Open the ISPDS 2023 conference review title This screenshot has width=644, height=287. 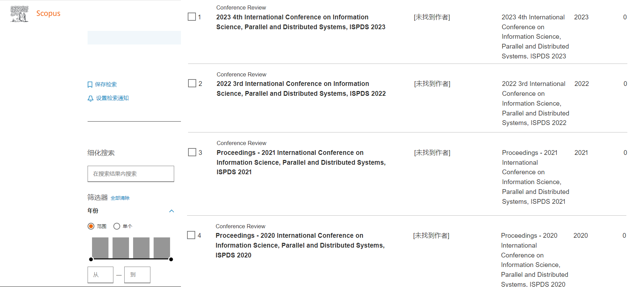pyautogui.click(x=301, y=22)
